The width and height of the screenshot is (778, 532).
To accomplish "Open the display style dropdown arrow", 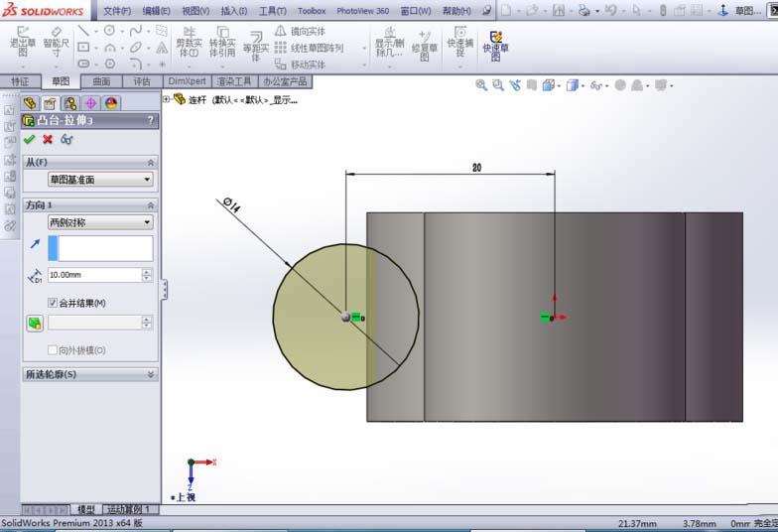I will (583, 86).
